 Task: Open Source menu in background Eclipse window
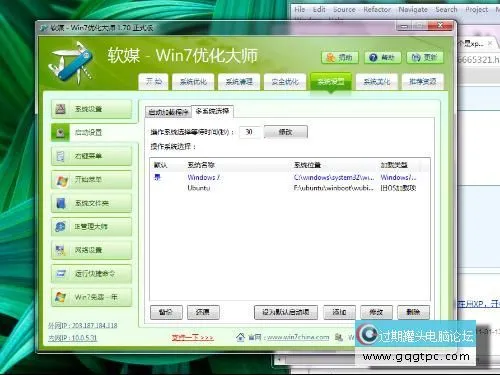344,9
